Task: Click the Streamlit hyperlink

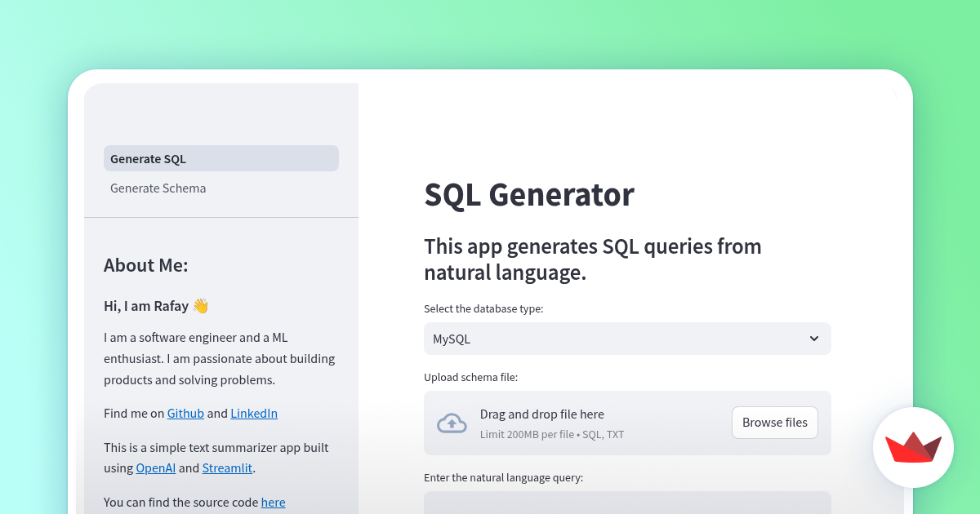Action: click(x=227, y=467)
